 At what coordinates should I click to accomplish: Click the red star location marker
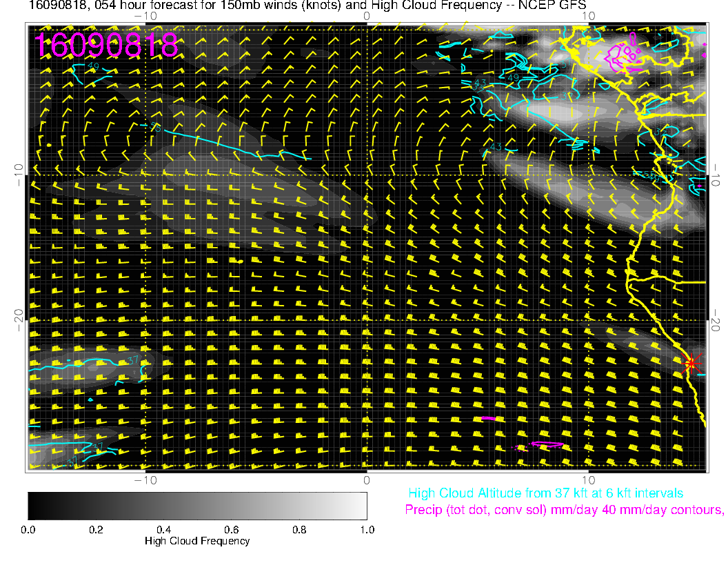coord(691,363)
